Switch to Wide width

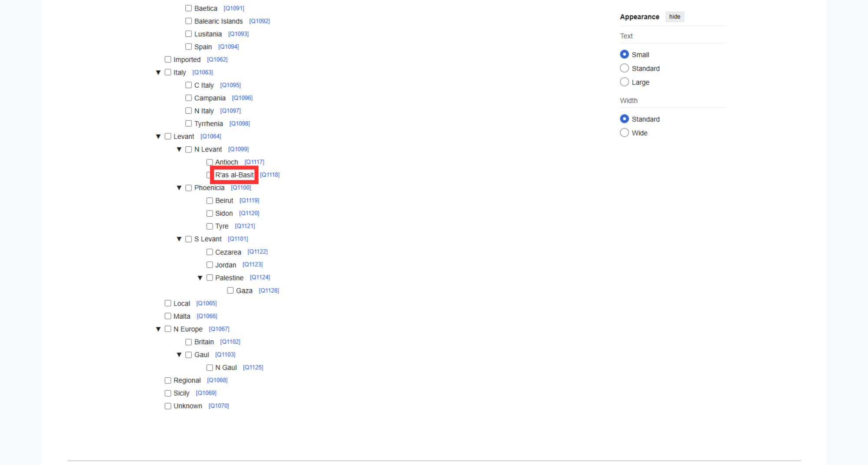point(624,133)
